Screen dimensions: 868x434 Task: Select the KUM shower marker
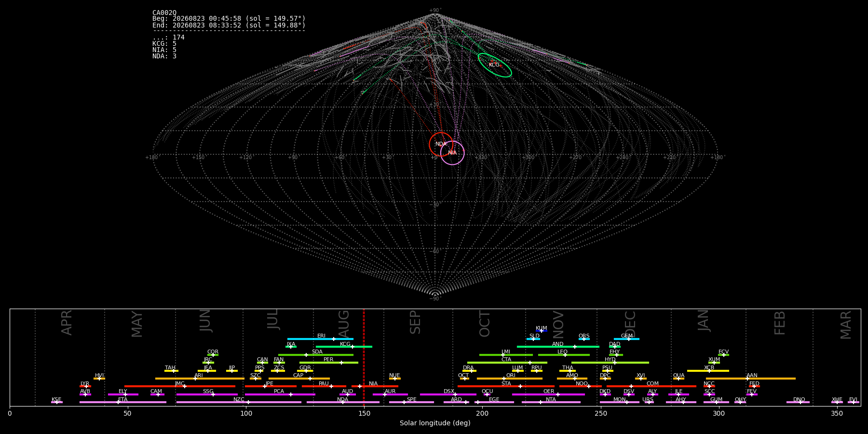click(x=542, y=331)
